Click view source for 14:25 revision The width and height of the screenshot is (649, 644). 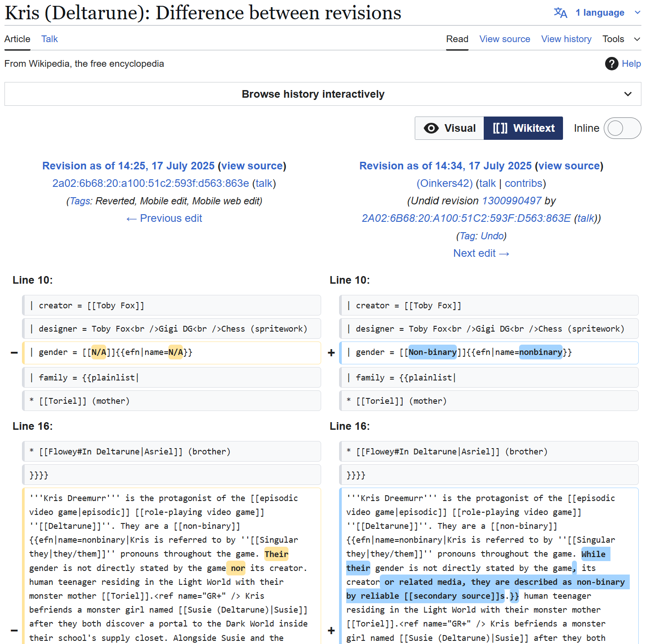252,166
